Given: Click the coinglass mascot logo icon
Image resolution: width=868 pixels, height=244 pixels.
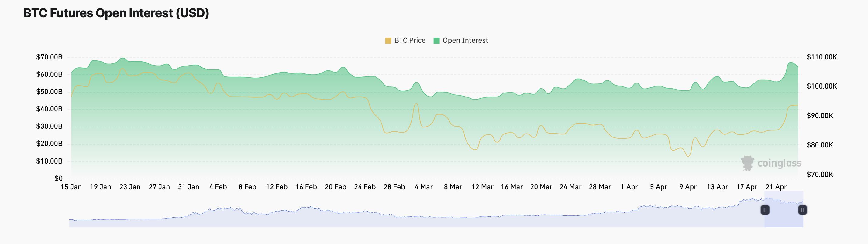Looking at the screenshot, I should pos(747,163).
